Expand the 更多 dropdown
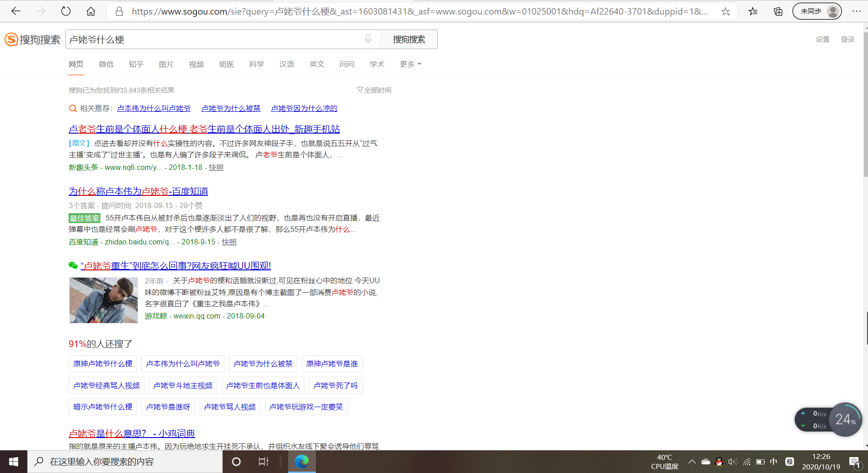Viewport: 868px width, 473px height. (411, 64)
